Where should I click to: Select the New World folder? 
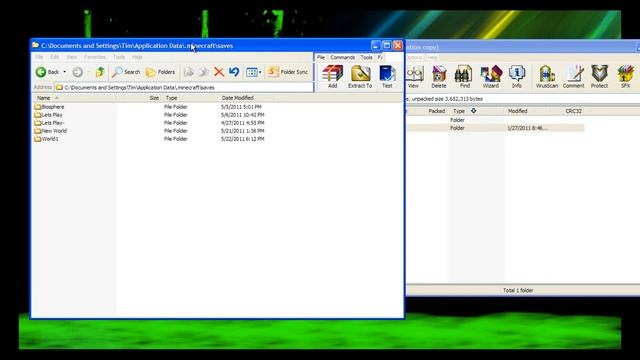point(51,131)
